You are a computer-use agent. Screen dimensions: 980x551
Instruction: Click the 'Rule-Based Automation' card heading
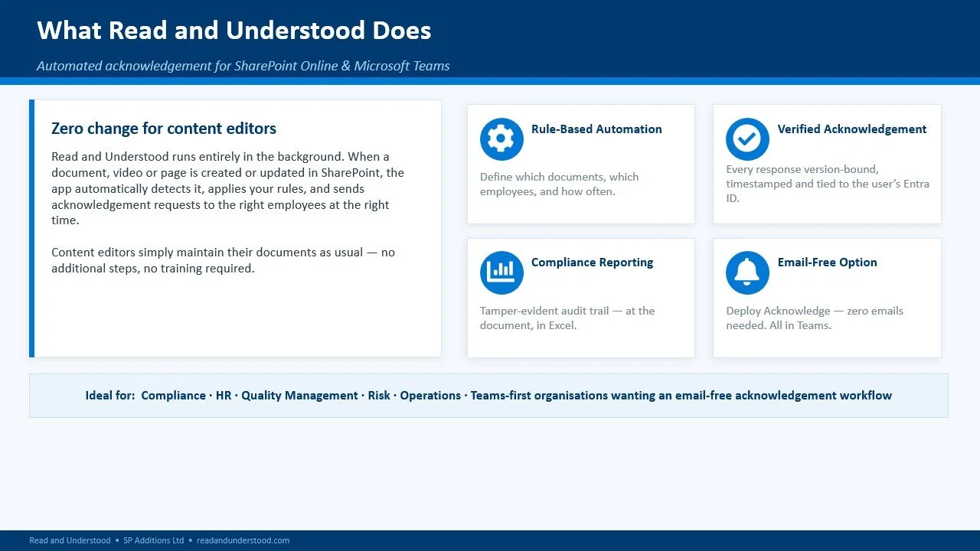point(596,129)
